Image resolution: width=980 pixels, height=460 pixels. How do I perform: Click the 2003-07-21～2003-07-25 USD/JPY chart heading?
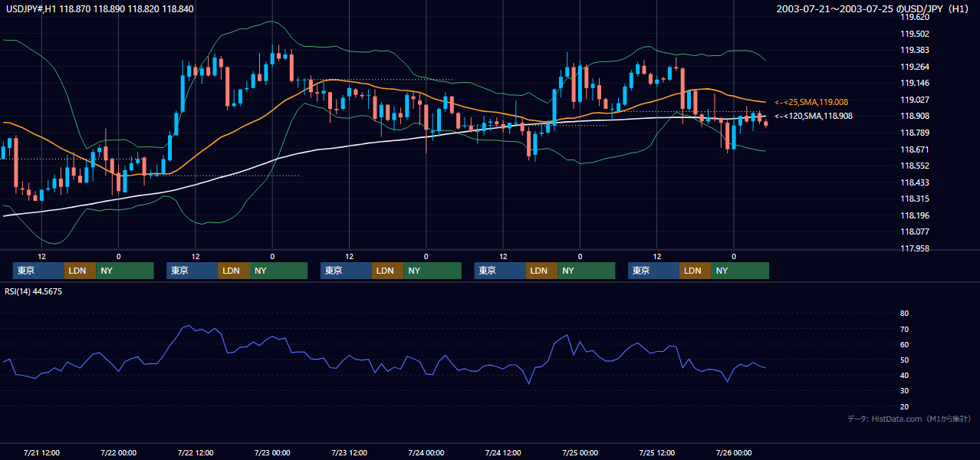pos(873,9)
